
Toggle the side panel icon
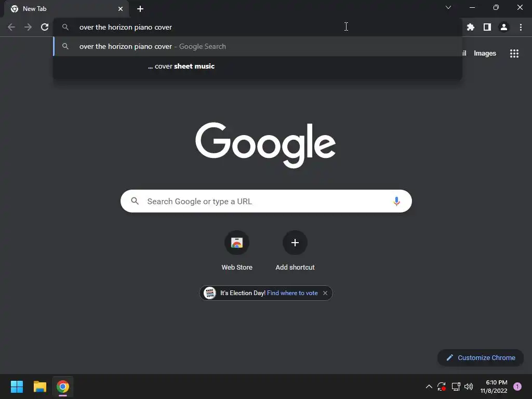[x=487, y=27]
